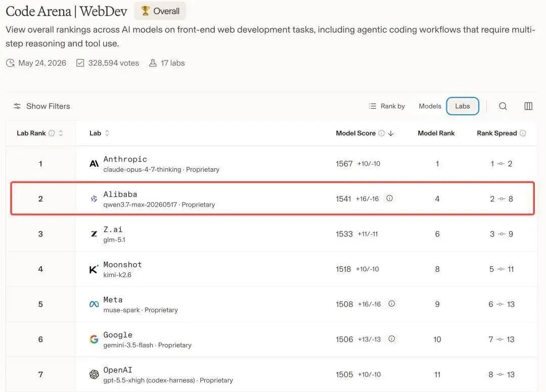The width and height of the screenshot is (546, 392).
Task: Open the Anthropic lab entry
Action: tap(125, 159)
